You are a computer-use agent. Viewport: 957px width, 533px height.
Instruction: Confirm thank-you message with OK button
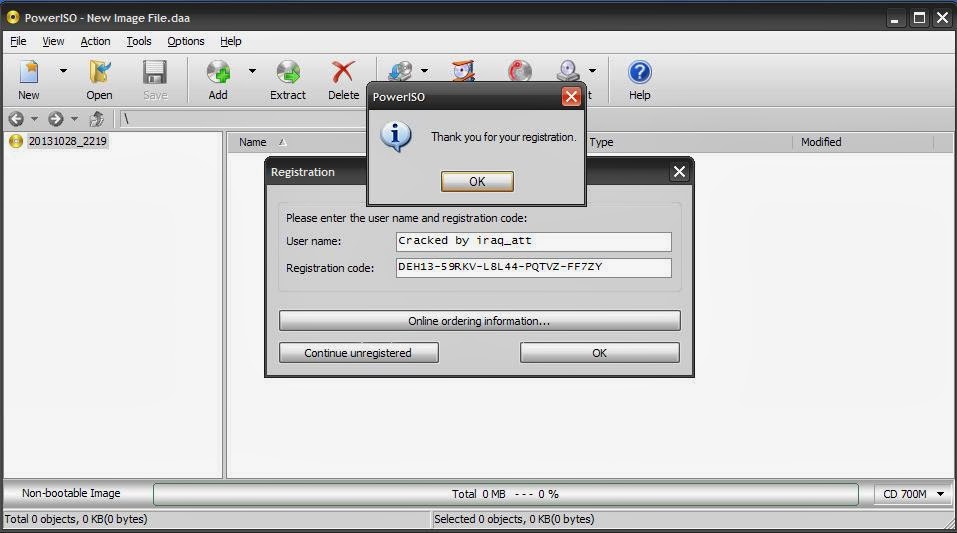point(477,181)
